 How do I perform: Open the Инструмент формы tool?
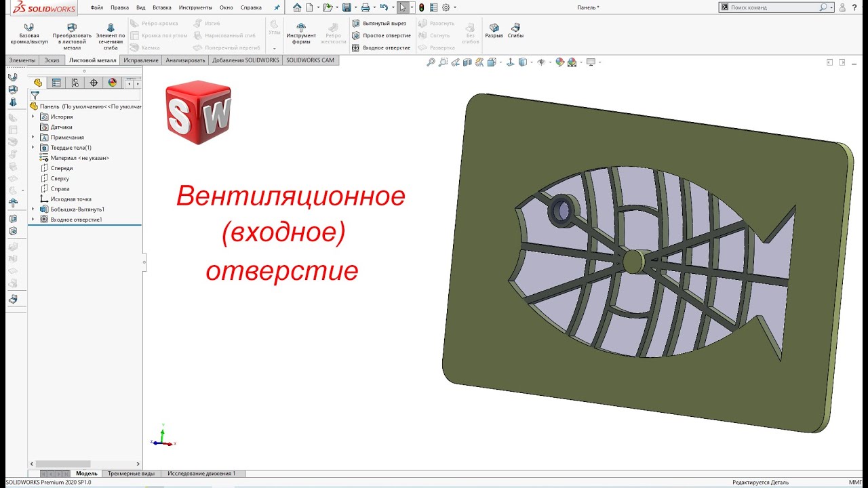(x=301, y=33)
